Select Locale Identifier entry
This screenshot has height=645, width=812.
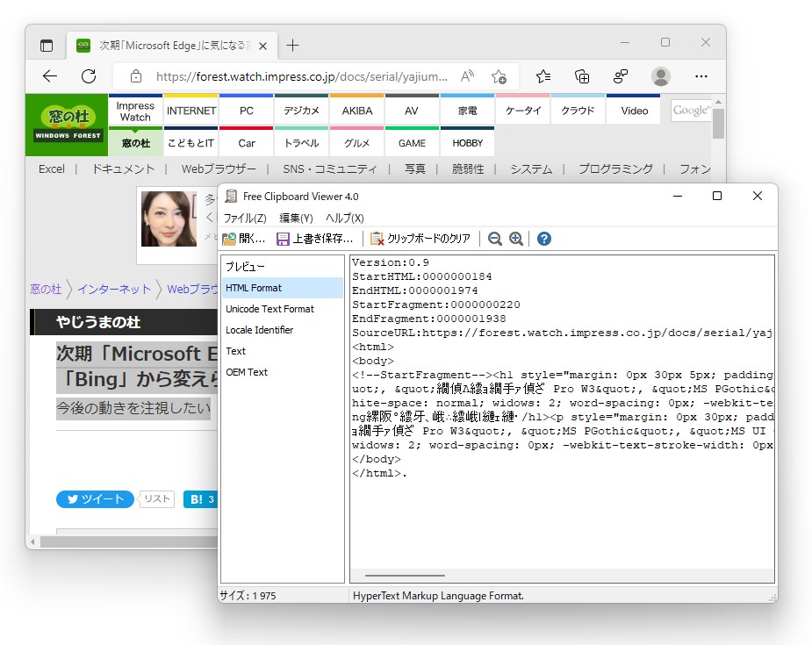[x=283, y=330]
